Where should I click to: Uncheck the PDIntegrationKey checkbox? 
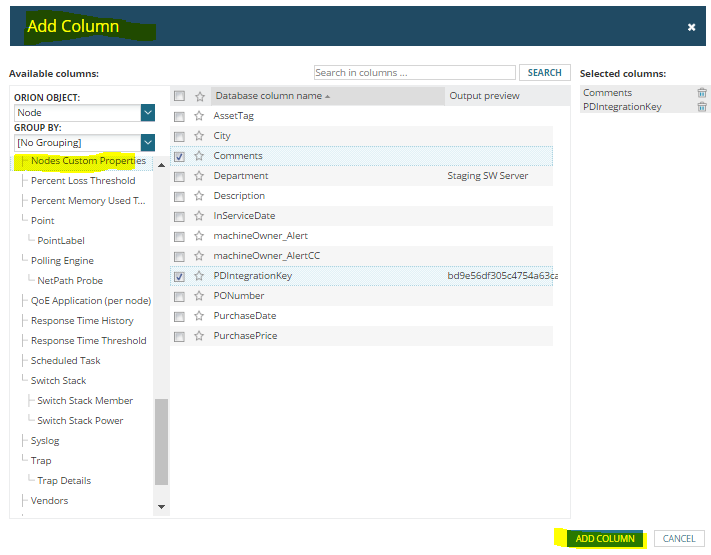(x=180, y=276)
